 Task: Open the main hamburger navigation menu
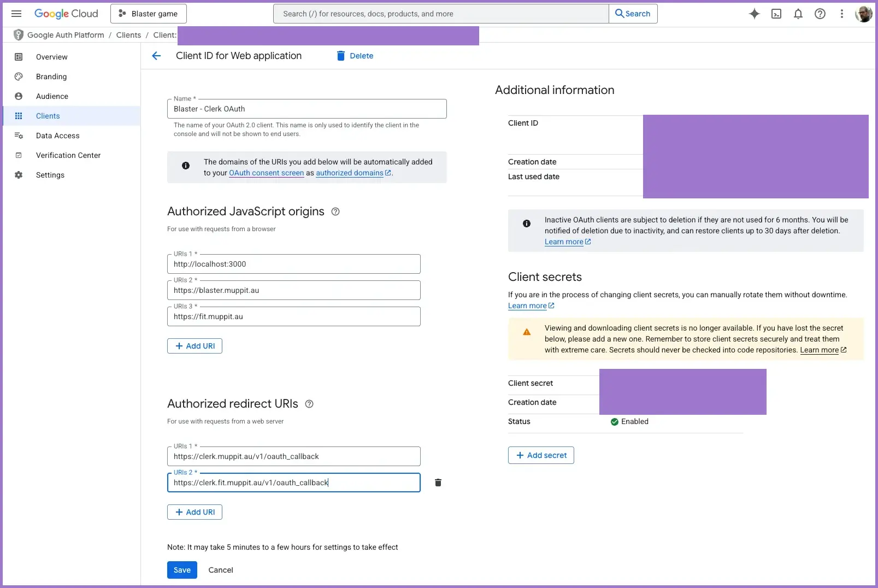(x=16, y=14)
